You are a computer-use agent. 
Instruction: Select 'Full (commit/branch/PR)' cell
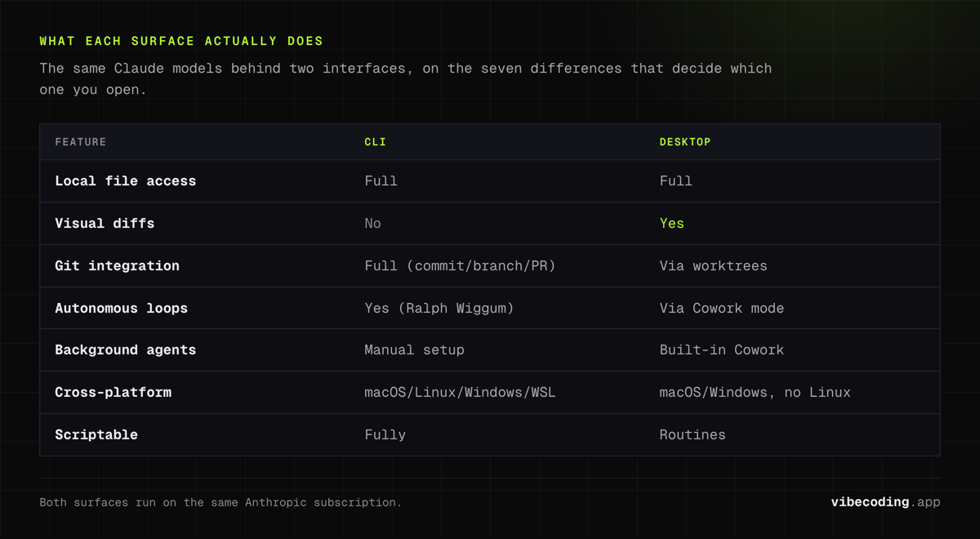pyautogui.click(x=460, y=266)
